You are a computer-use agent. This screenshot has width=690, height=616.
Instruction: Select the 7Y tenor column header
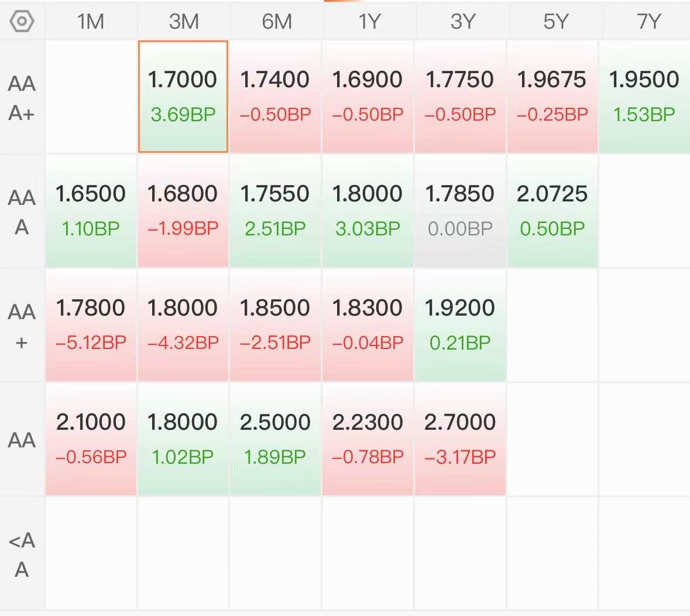click(x=648, y=21)
